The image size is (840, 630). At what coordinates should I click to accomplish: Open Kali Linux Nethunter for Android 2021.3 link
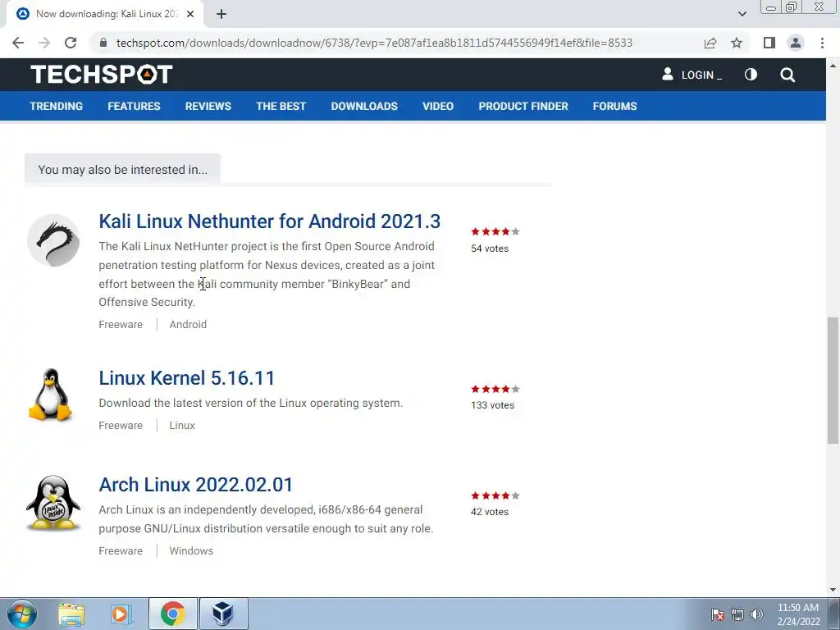[269, 221]
